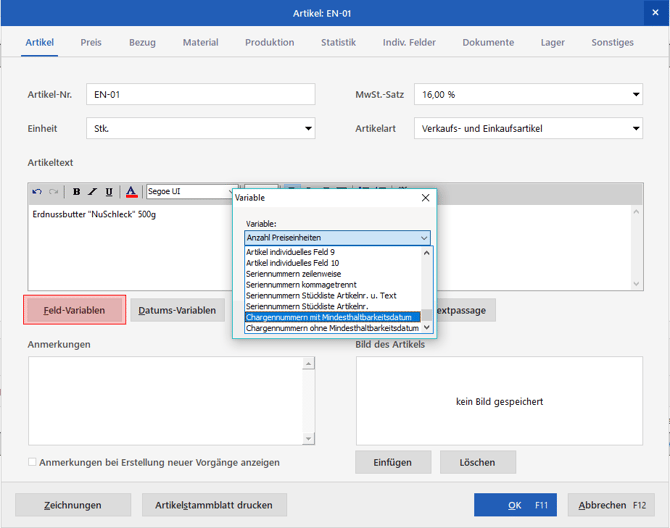Viewport: 670px width, 528px height.
Task: Close the Artikel: EN-01 dialog
Action: [x=655, y=13]
